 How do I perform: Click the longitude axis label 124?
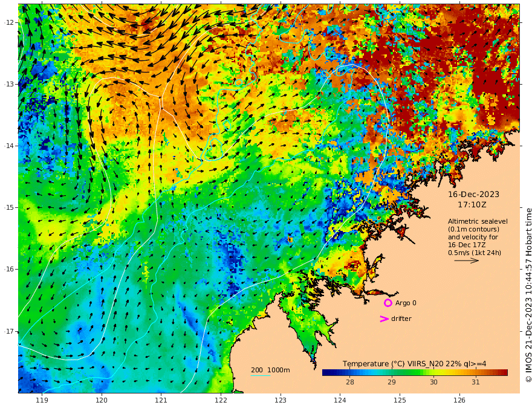click(340, 400)
